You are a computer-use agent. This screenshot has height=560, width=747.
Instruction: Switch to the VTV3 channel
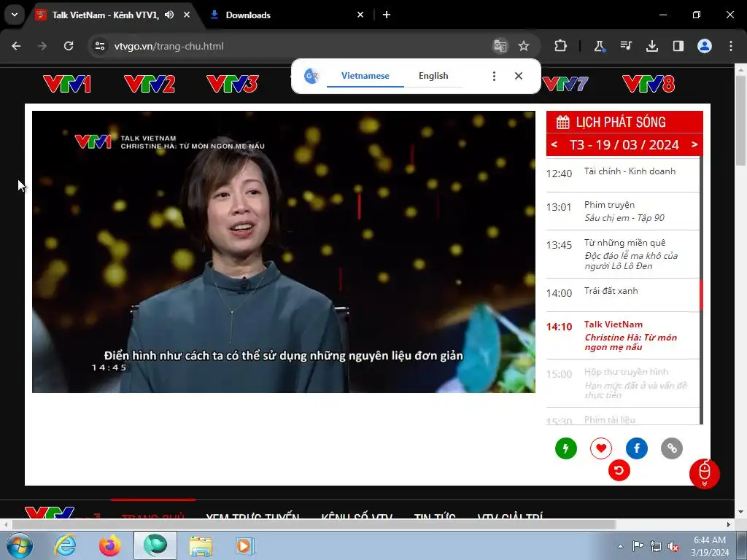coord(233,85)
